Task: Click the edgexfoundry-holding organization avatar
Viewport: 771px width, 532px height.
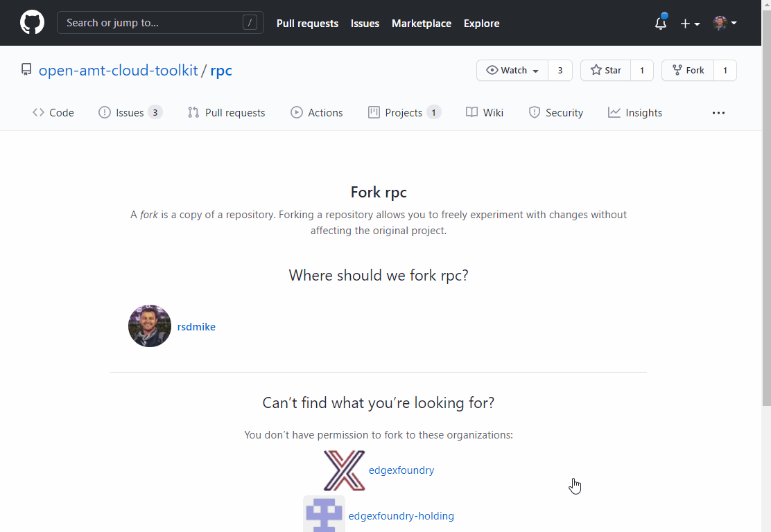Action: coord(324,515)
